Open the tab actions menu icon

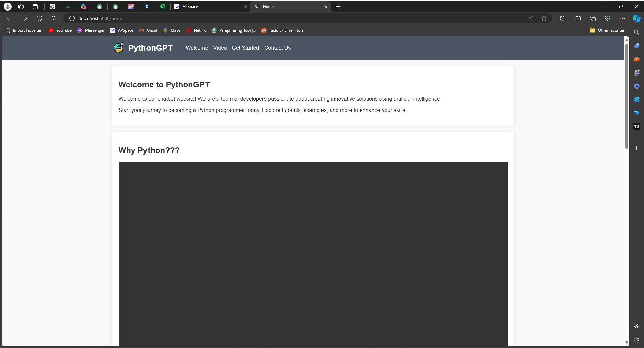35,7
